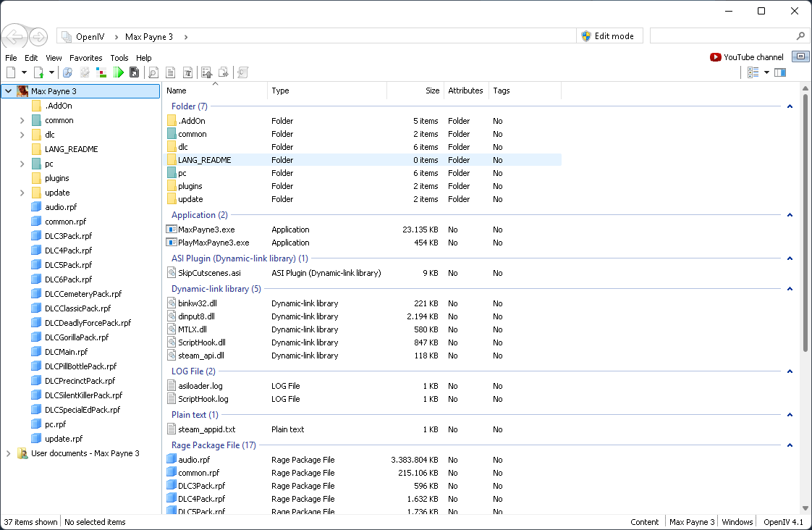Expand the pc folder in tree
The width and height of the screenshot is (812, 530).
pyautogui.click(x=22, y=164)
